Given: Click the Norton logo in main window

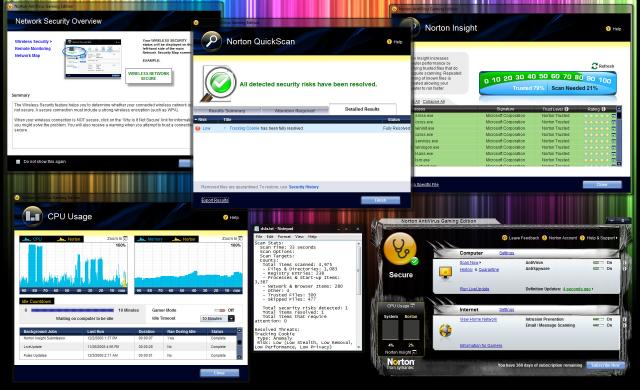Looking at the screenshot, I should pyautogui.click(x=400, y=363).
